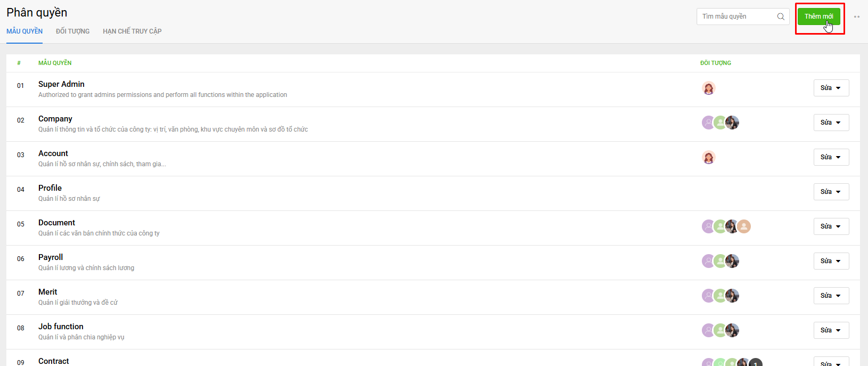
Task: Click the Super Admin description text
Action: tap(162, 95)
